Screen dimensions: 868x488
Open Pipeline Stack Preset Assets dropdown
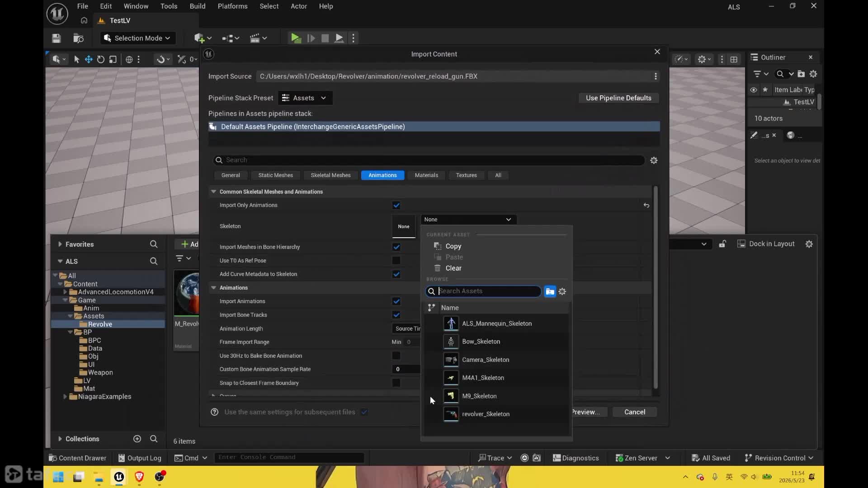pyautogui.click(x=305, y=98)
